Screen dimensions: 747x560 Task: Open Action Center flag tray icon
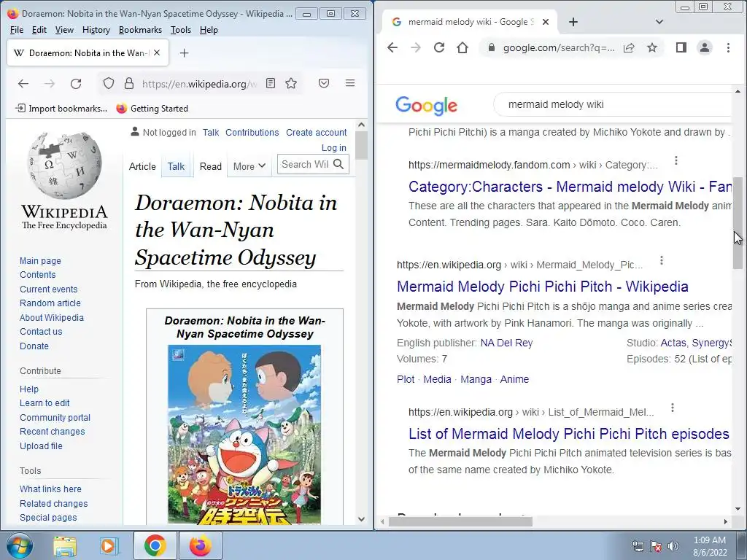point(656,546)
